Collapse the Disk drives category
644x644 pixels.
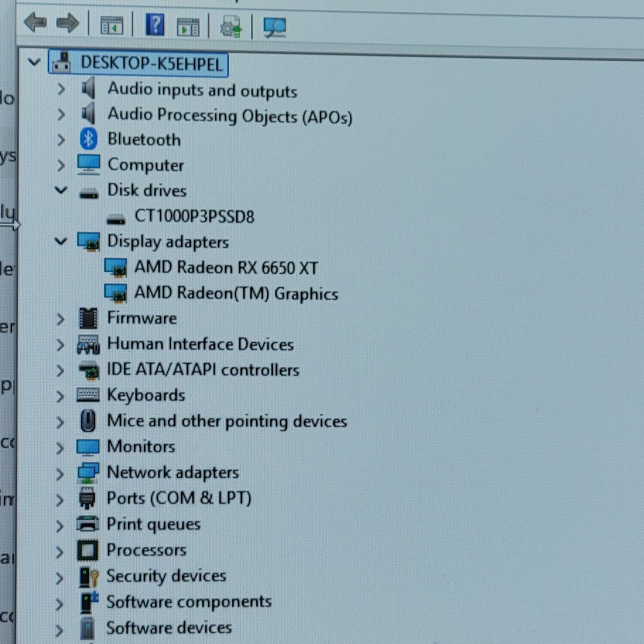tap(61, 190)
